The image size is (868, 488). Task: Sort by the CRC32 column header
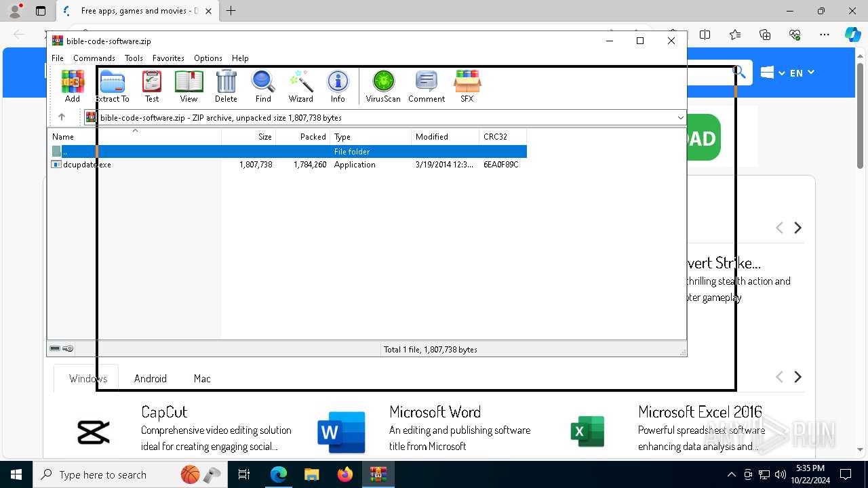pos(503,136)
